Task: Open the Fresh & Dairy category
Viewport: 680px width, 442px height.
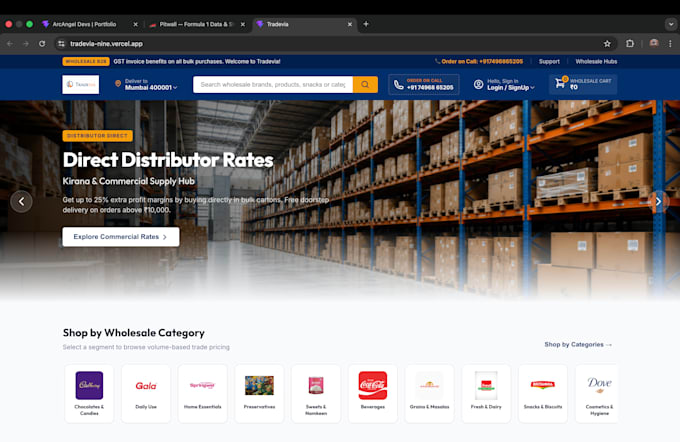Action: [486, 393]
